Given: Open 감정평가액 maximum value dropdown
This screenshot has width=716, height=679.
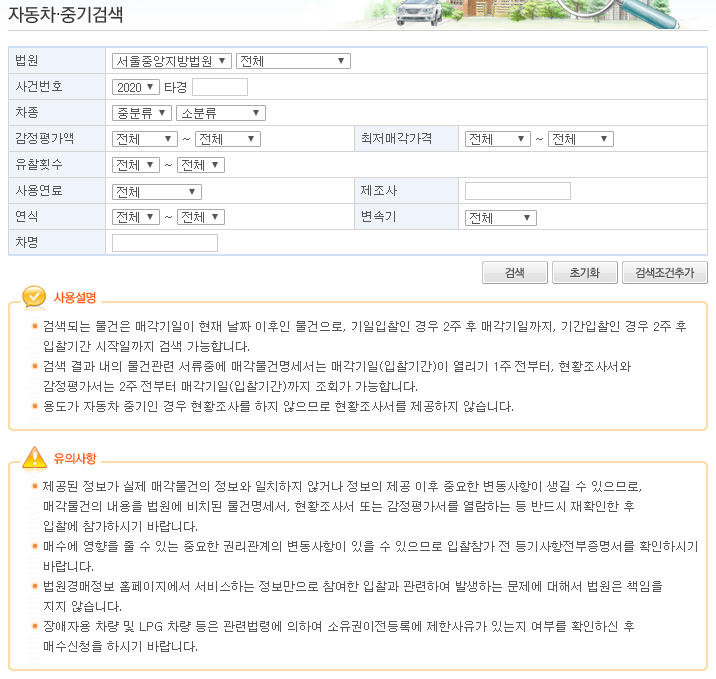Looking at the screenshot, I should click(228, 139).
